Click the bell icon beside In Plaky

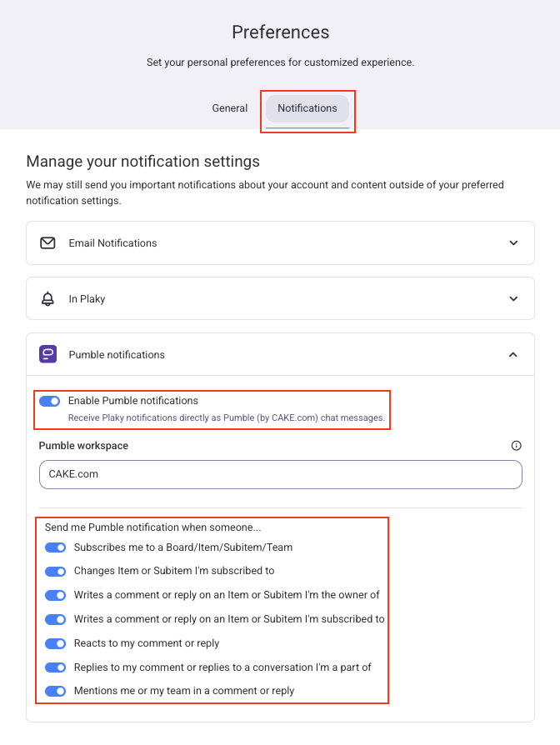tap(47, 299)
